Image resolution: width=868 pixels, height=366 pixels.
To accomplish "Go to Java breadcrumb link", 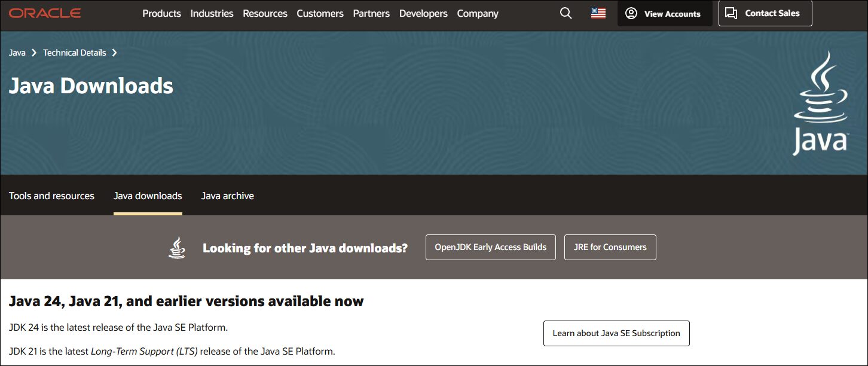I will (x=17, y=53).
